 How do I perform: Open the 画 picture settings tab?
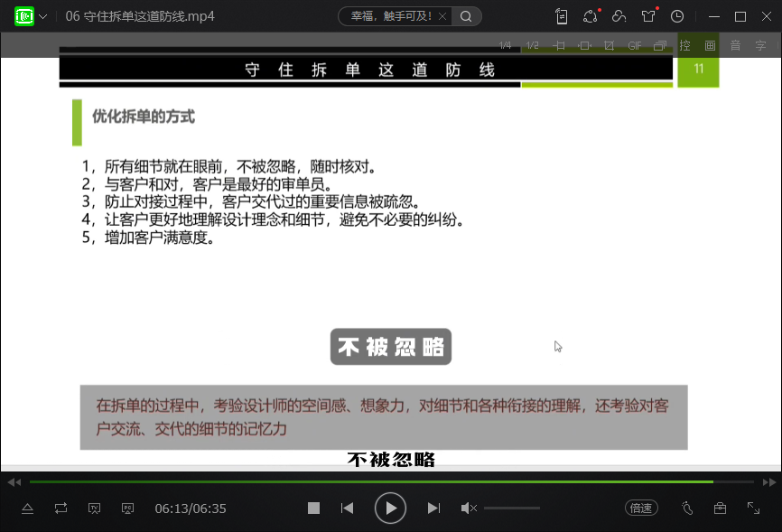coord(710,45)
